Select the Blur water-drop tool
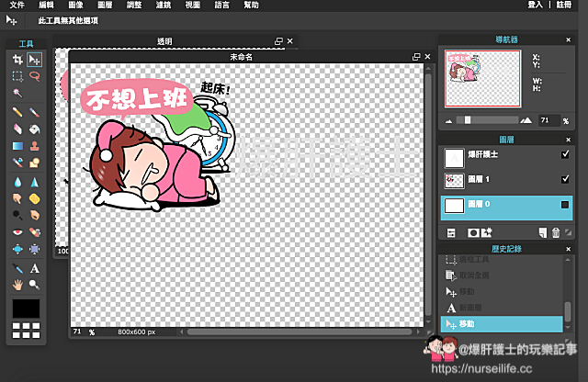The height and width of the screenshot is (382, 588). 17,182
